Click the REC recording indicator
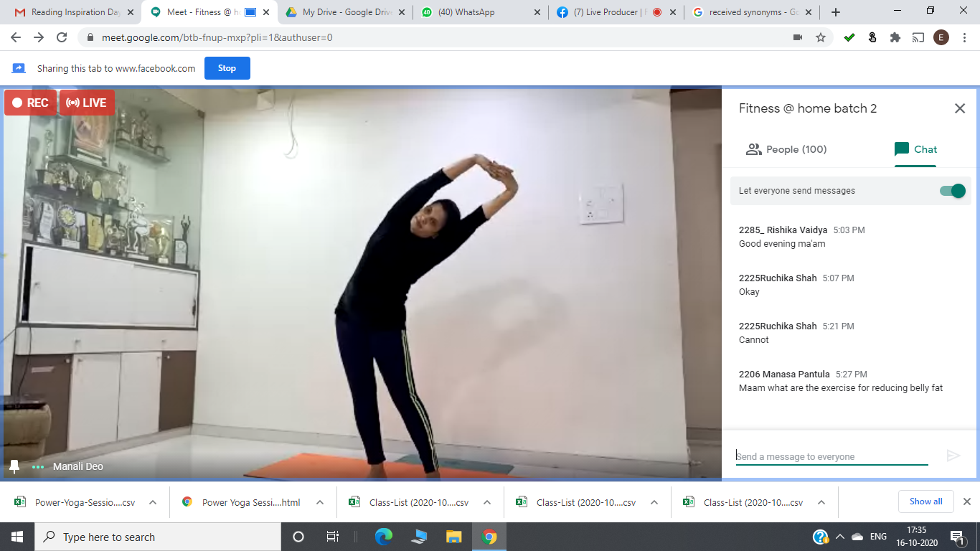This screenshot has height=551, width=980. (30, 102)
